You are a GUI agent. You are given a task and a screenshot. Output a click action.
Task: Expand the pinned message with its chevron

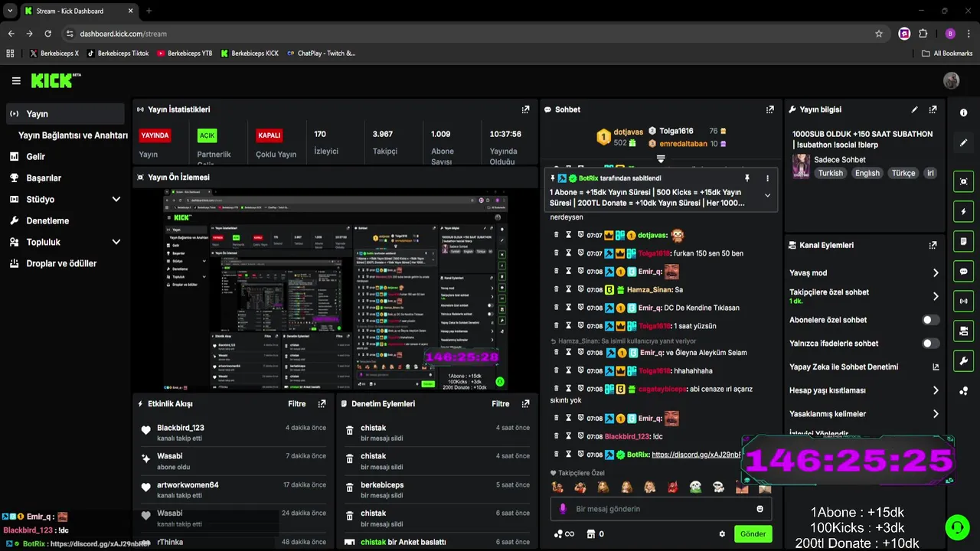pyautogui.click(x=767, y=195)
